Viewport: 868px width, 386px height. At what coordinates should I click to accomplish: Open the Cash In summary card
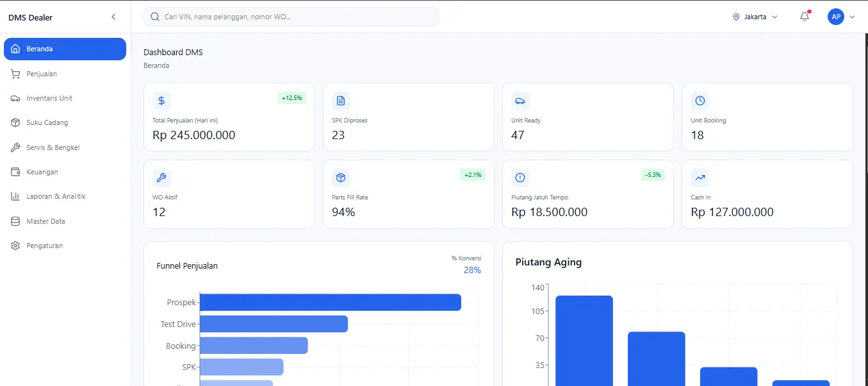(767, 194)
